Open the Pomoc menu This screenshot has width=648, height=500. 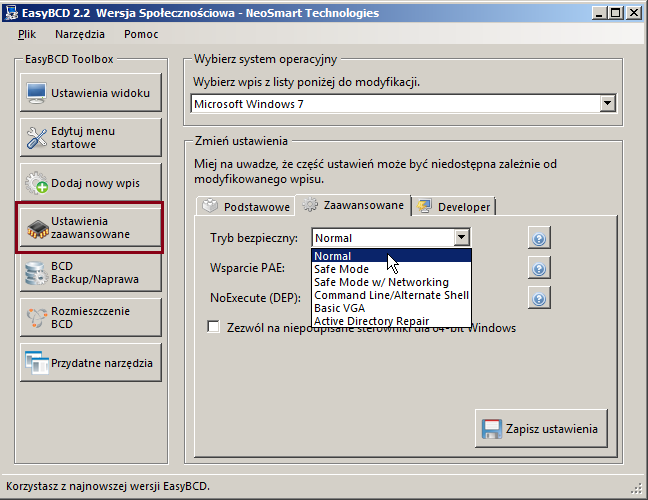tap(141, 34)
